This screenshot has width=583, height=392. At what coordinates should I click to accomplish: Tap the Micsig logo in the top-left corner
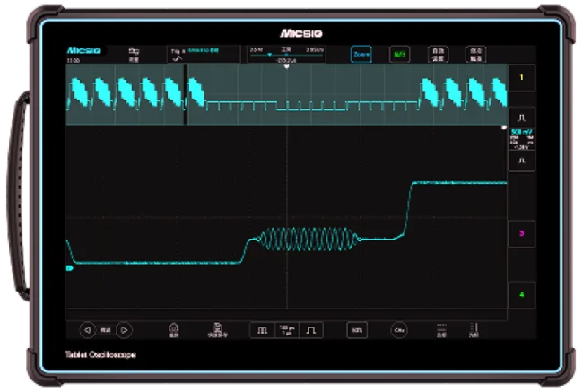click(x=83, y=50)
